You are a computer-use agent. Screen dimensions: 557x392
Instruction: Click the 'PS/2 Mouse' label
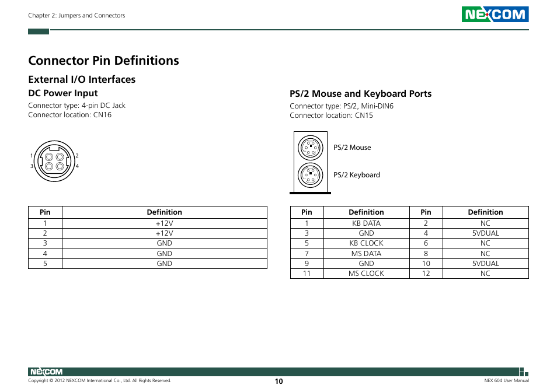tap(352, 148)
